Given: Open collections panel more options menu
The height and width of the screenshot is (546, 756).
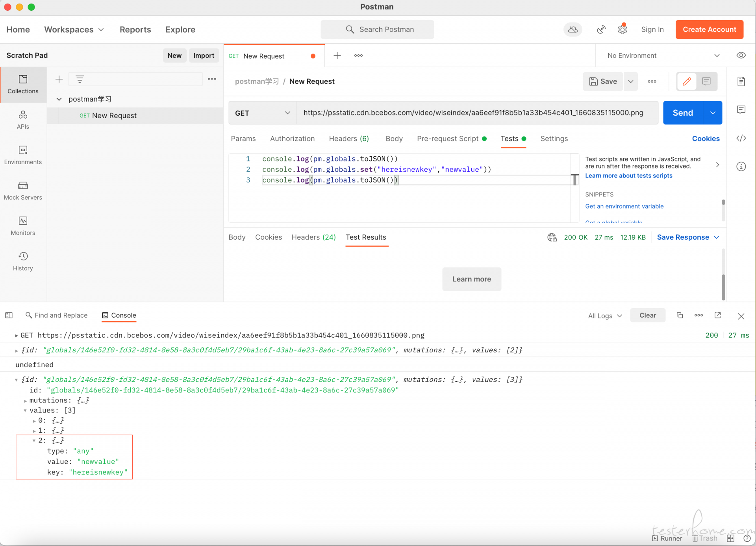Looking at the screenshot, I should (x=212, y=79).
